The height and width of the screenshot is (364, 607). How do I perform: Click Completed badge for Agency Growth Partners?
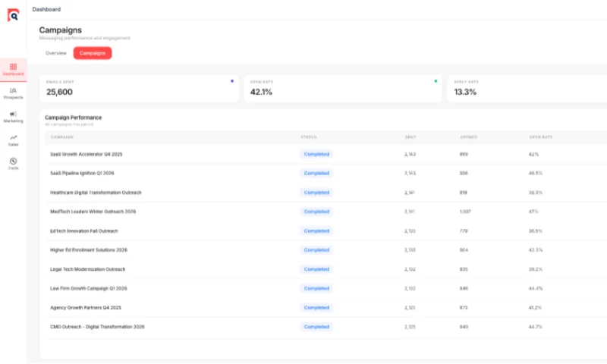point(316,308)
